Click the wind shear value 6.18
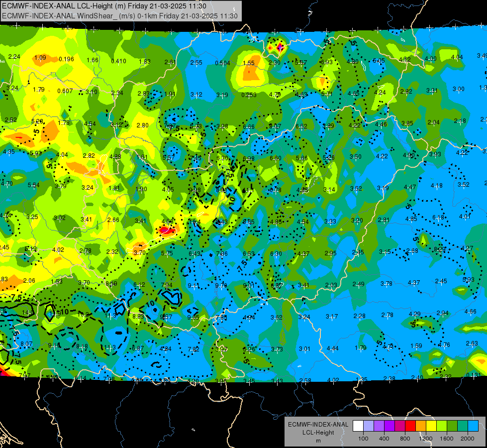This screenshot has height=448, width=487. click(438, 218)
